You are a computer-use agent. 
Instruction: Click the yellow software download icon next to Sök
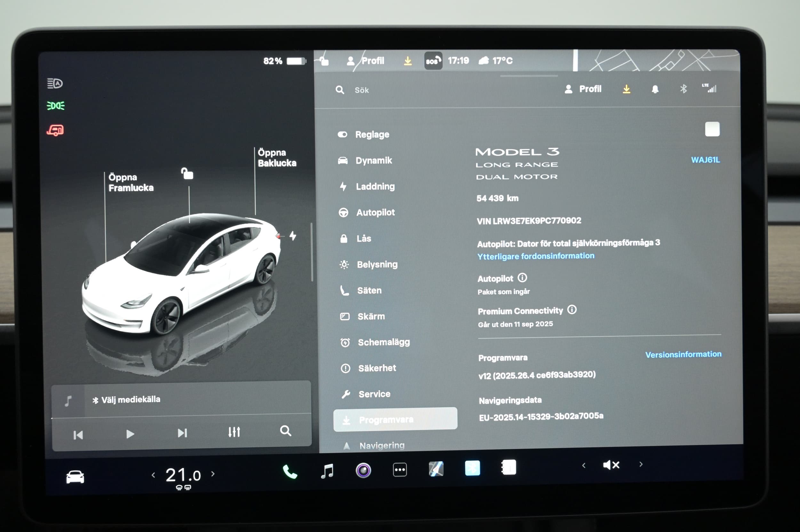click(627, 89)
